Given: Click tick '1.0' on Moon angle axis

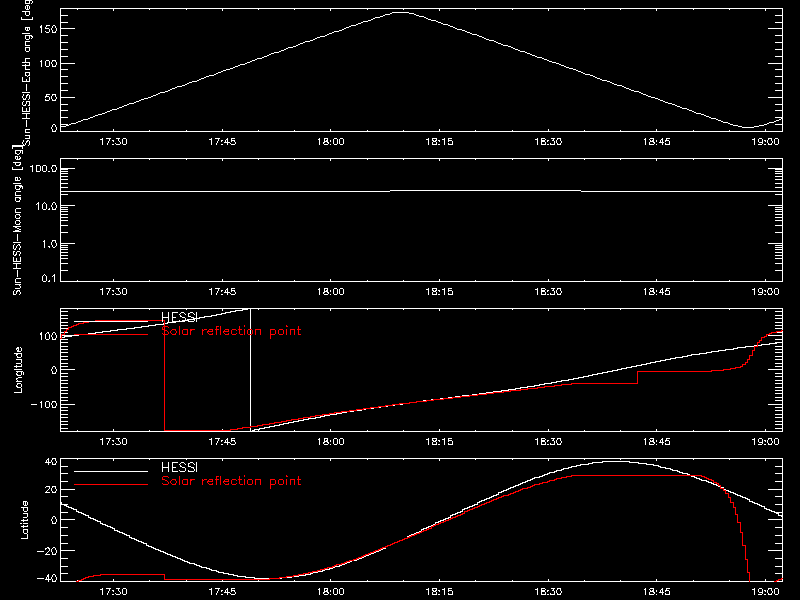Looking at the screenshot, I should pyautogui.click(x=49, y=244).
